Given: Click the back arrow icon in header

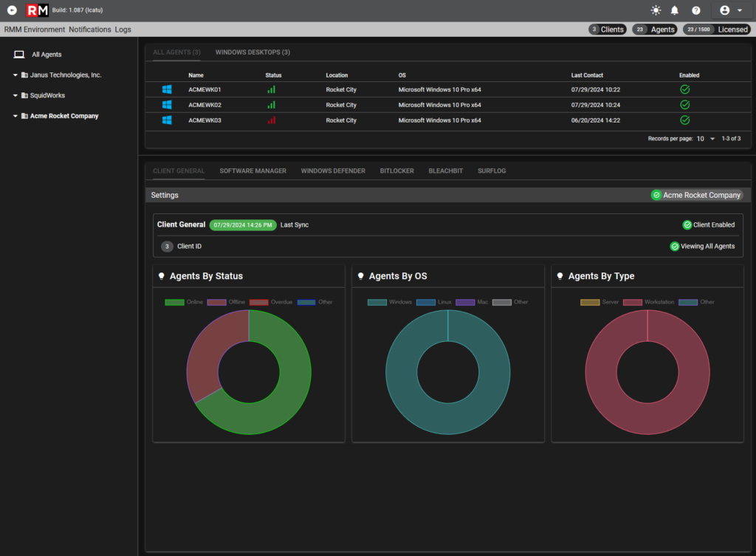Looking at the screenshot, I should [12, 10].
